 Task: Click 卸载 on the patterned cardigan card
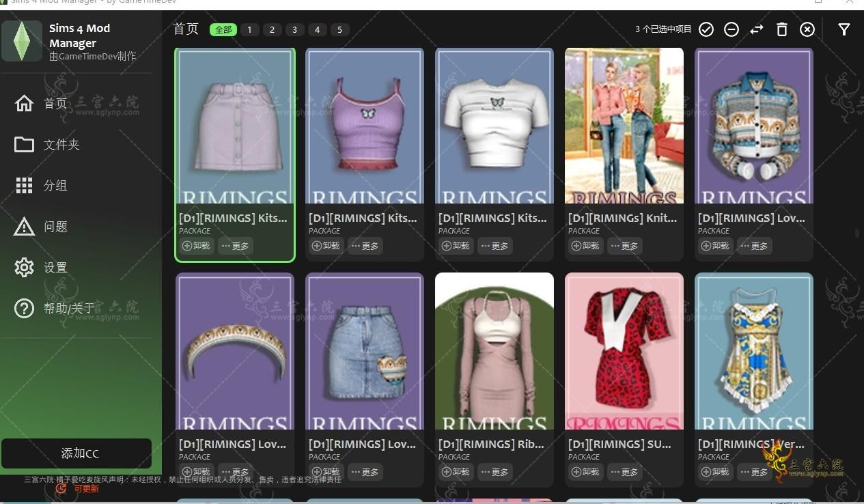tap(716, 246)
